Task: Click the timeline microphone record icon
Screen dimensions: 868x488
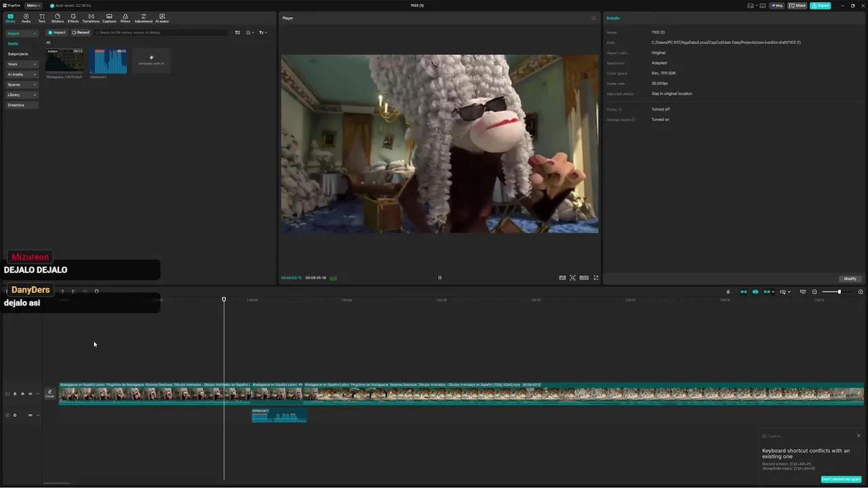Action: pyautogui.click(x=728, y=292)
